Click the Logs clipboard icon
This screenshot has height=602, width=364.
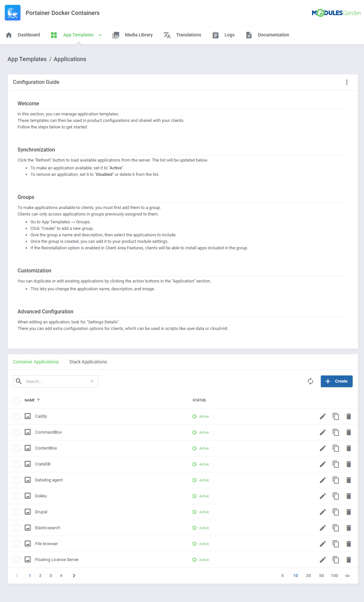pos(215,35)
